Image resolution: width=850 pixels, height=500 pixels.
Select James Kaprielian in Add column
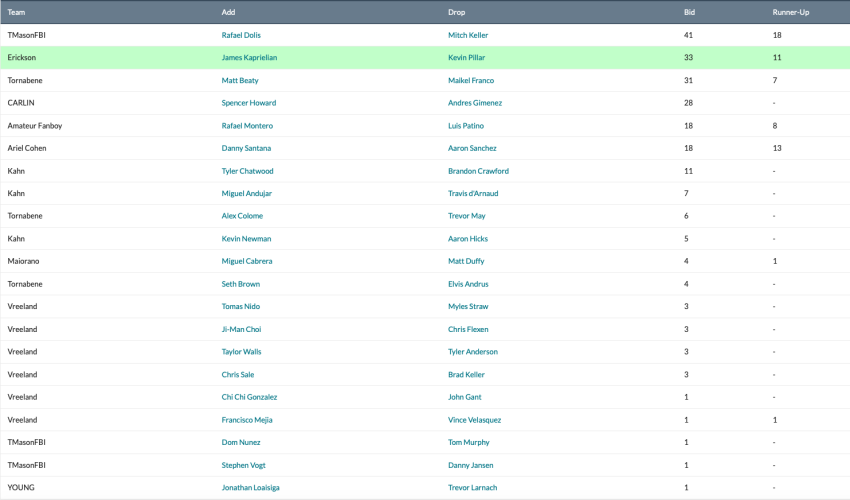click(249, 57)
